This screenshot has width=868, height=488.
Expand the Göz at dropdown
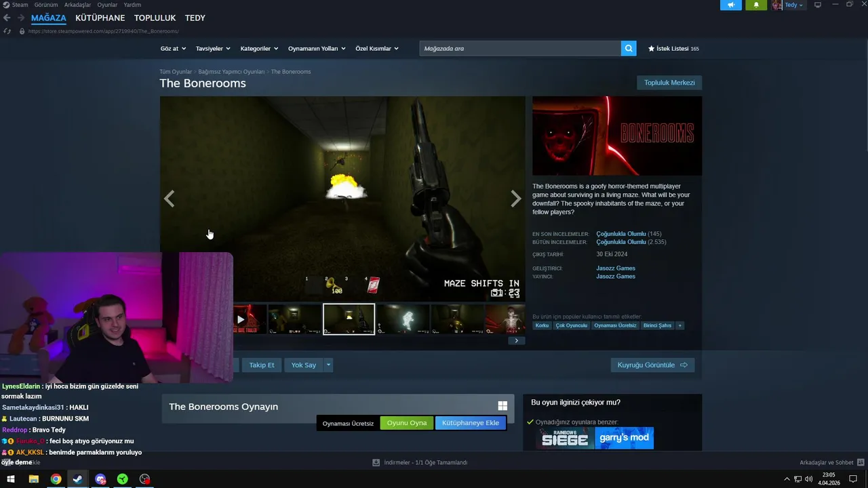(x=172, y=48)
